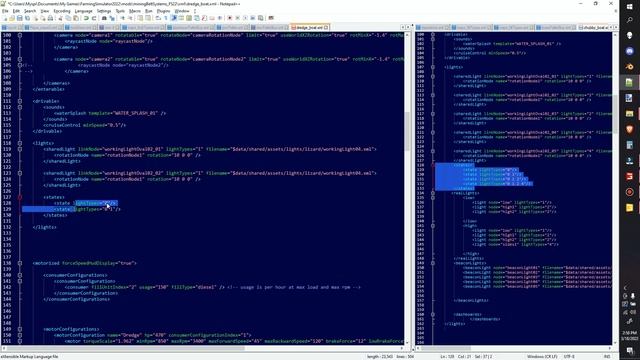Click the Cut toolbar icon

pyautogui.click(x=60, y=18)
